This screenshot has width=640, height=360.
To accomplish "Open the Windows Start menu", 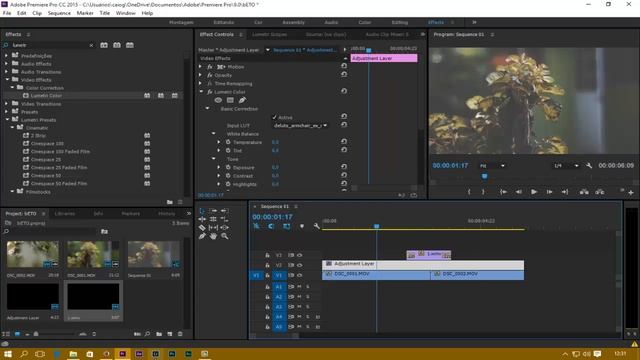I will (8, 354).
